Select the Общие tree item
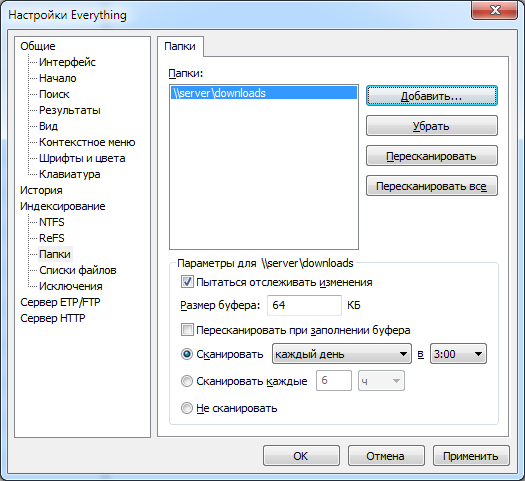This screenshot has height=481, width=525. tap(38, 46)
